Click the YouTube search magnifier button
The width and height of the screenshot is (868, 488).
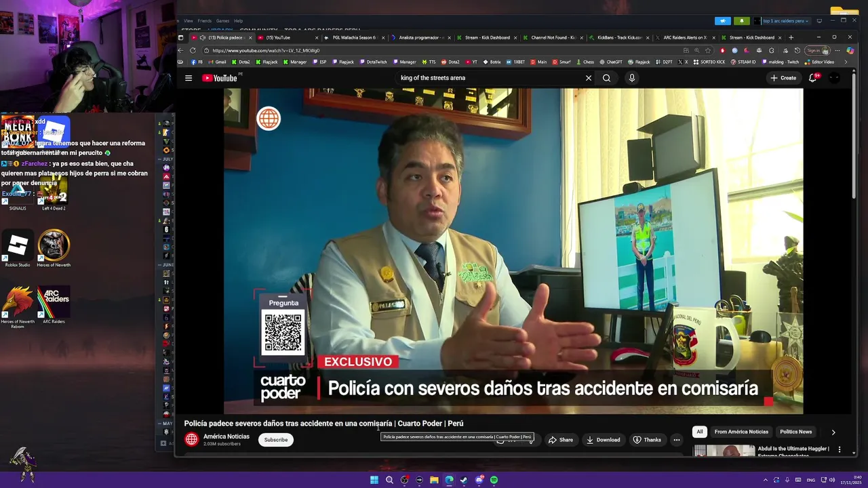pyautogui.click(x=607, y=78)
